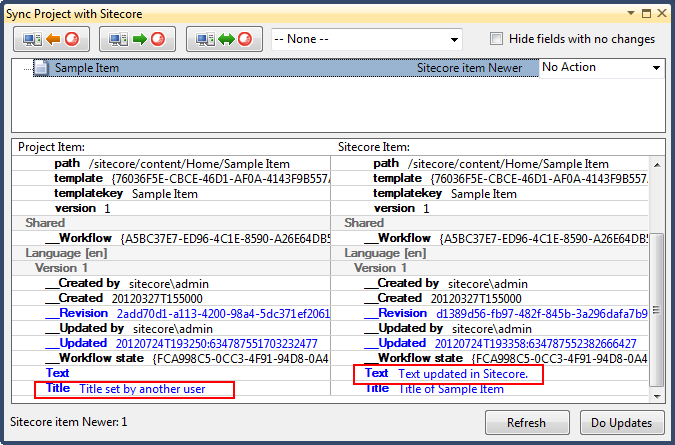
Task: Click 'Title of Sample Item' in Sitecore column
Action: click(x=451, y=389)
